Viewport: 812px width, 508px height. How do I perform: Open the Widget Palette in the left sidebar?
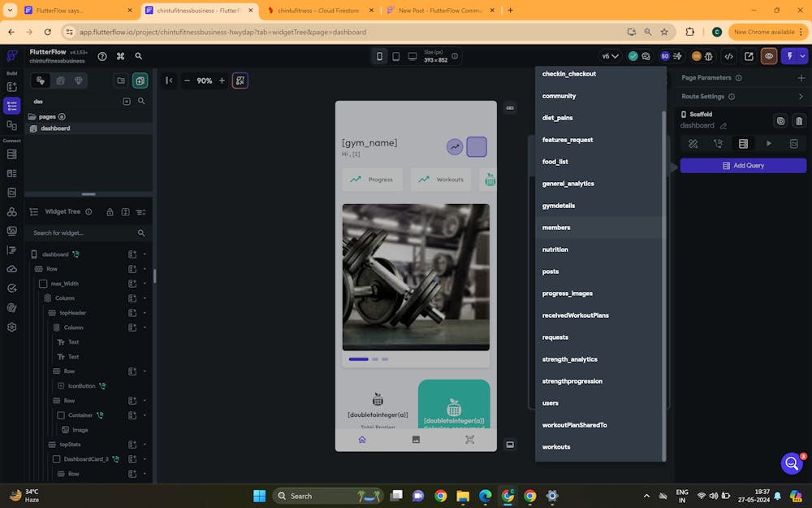12,87
